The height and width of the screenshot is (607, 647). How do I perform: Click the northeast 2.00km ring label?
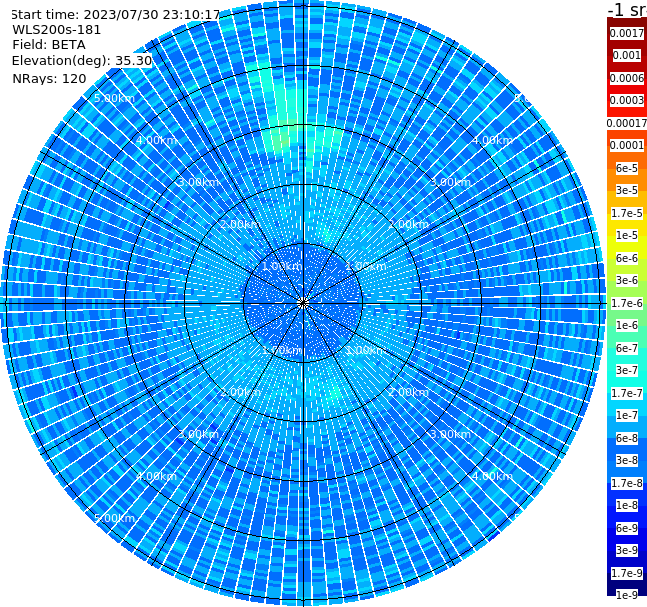409,224
